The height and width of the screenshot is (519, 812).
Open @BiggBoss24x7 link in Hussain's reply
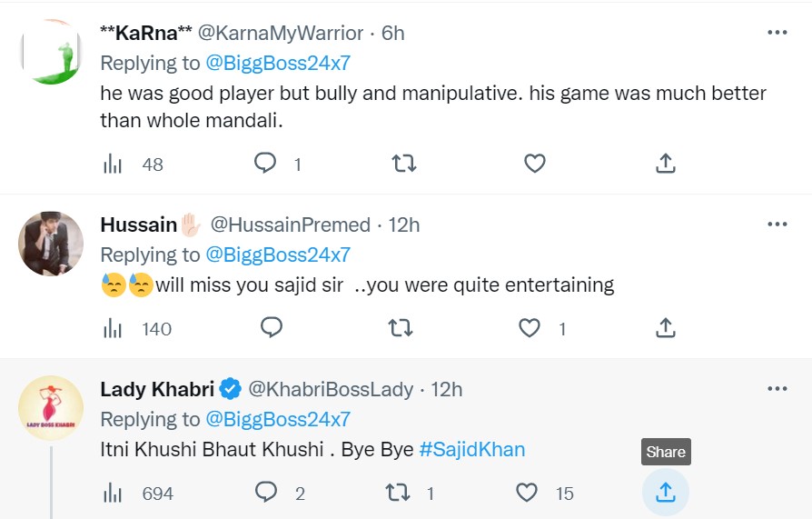(278, 255)
